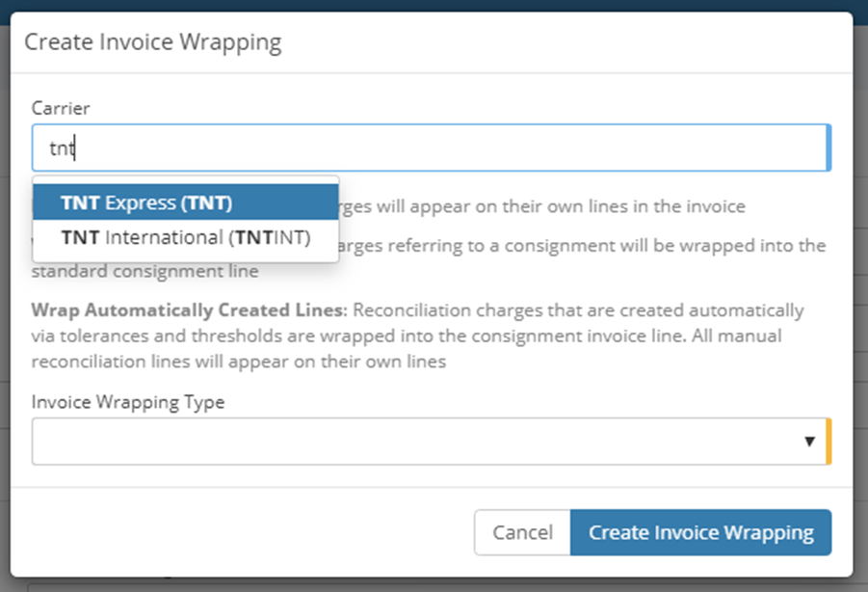Click the 'standard consignment line' text

pos(145,271)
